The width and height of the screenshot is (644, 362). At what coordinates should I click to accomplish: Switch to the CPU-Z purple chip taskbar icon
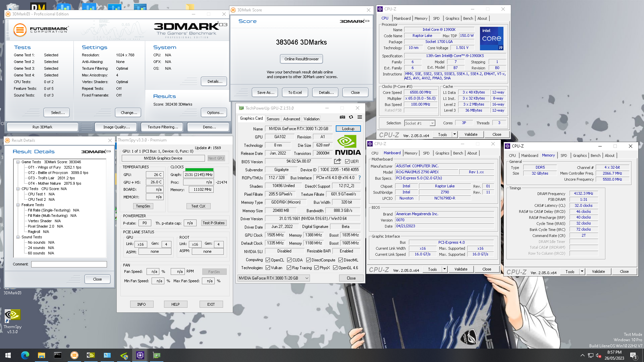tap(140, 355)
